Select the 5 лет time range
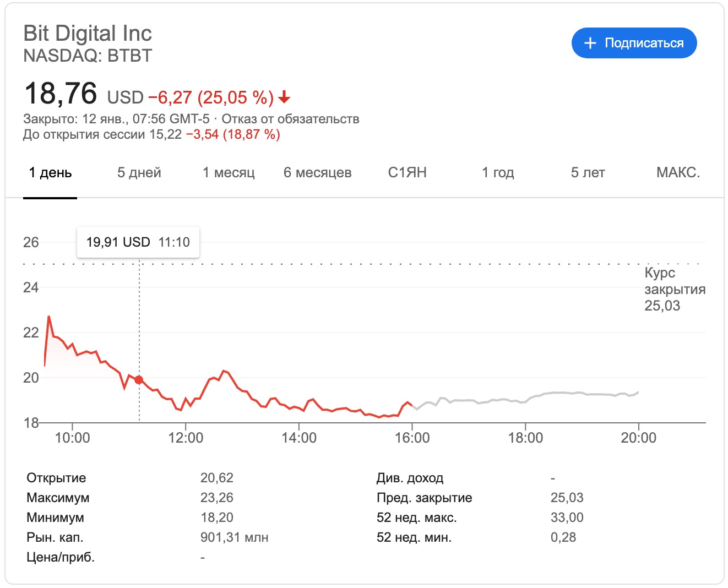Screen dimensions: 728x588 click(x=588, y=172)
